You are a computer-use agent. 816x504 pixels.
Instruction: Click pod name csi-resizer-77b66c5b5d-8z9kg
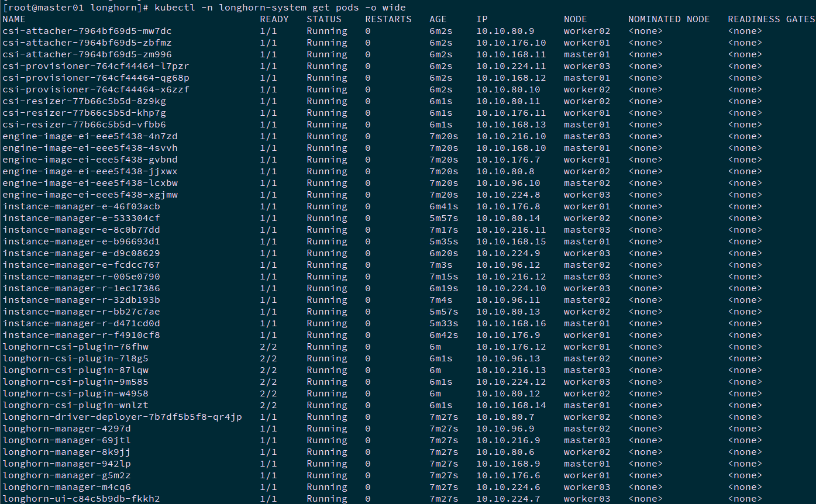click(x=84, y=101)
